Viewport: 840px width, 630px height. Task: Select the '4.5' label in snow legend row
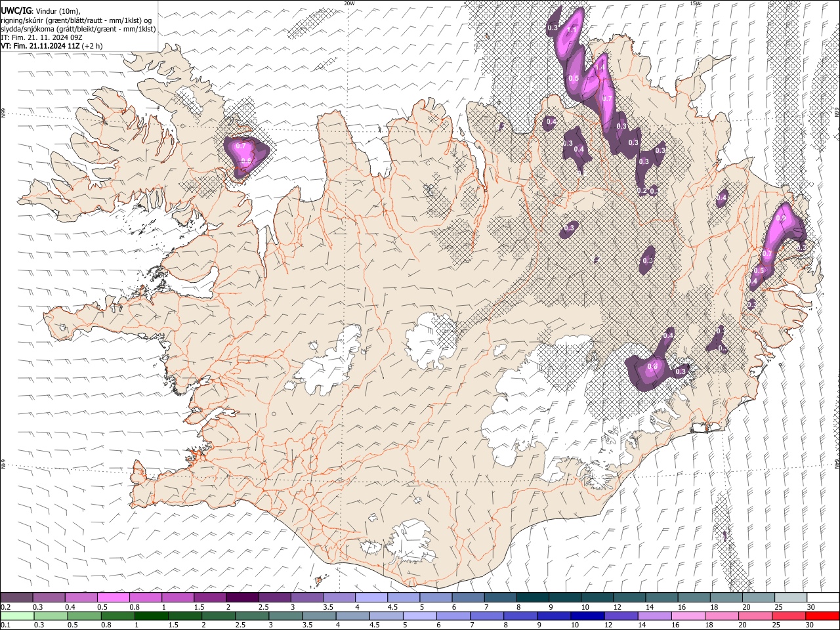(392, 607)
